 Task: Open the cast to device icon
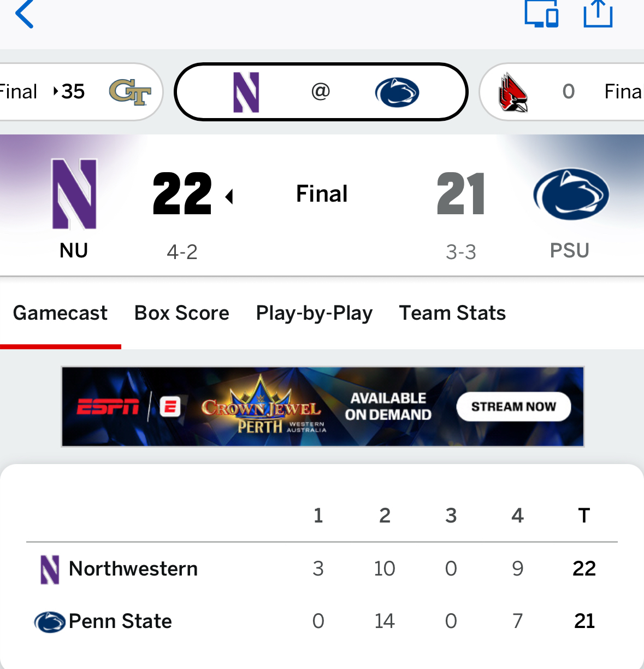tap(541, 14)
